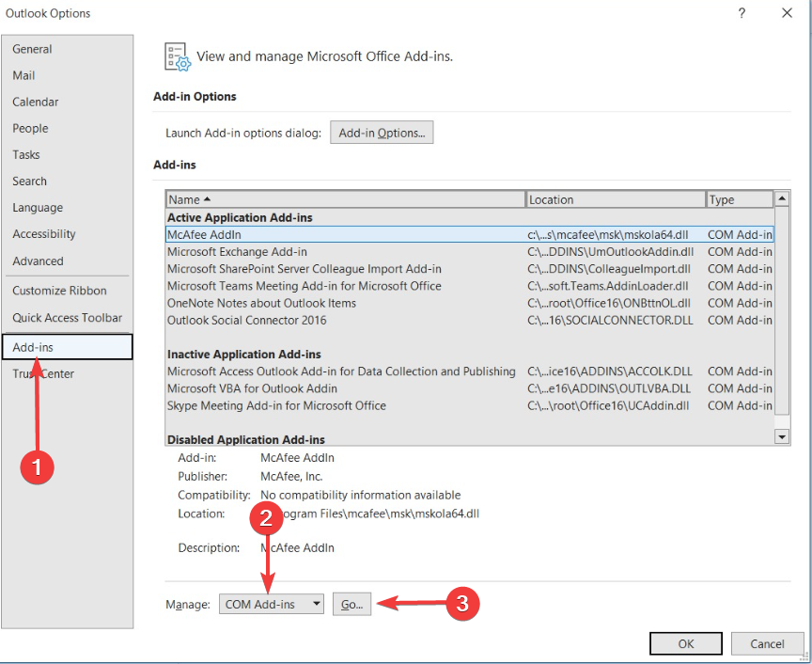Viewport: 812px width, 664px height.
Task: Sort add-ins by the Name column header
Action: (346, 199)
